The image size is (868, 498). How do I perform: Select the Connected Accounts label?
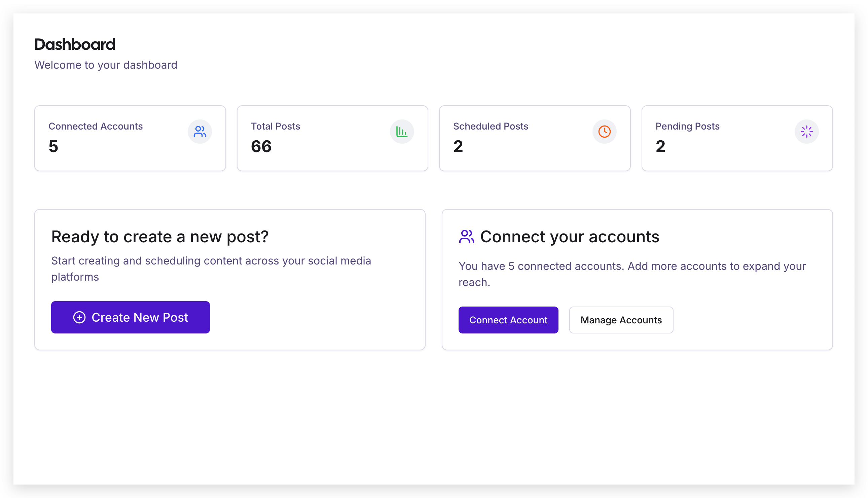pos(96,126)
